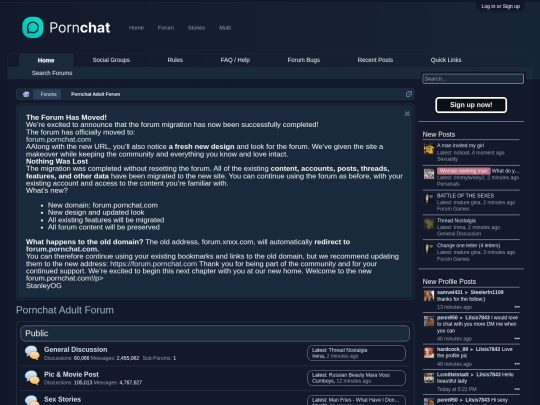View the Recent Posts tab
The image size is (540, 405).
pyautogui.click(x=375, y=60)
